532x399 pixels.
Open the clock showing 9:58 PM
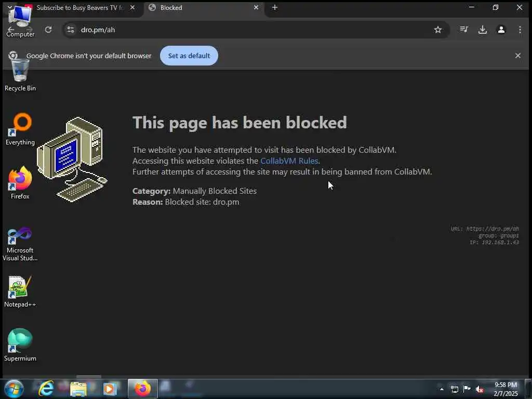506,389
